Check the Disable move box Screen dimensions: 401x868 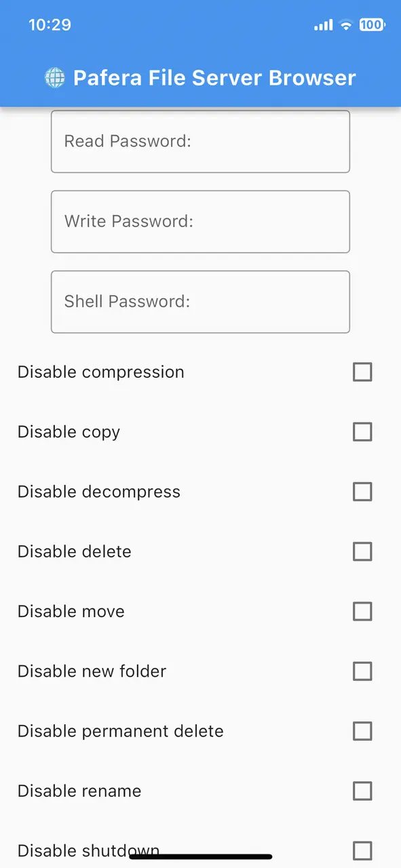362,612
